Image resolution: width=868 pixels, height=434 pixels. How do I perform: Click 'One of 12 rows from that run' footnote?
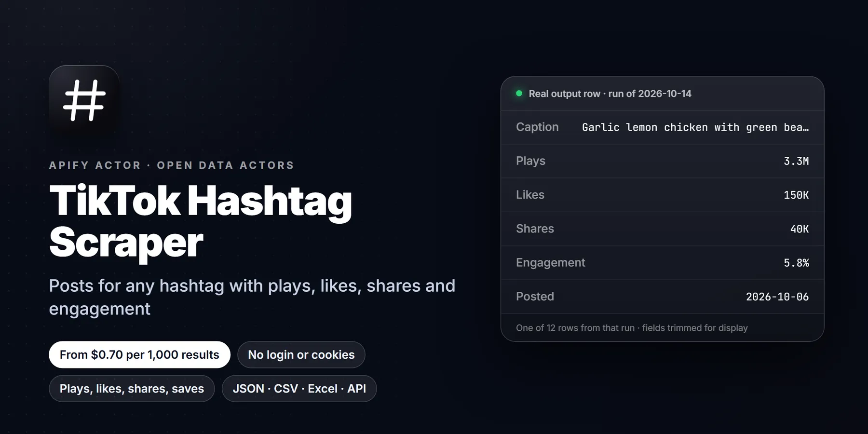632,328
